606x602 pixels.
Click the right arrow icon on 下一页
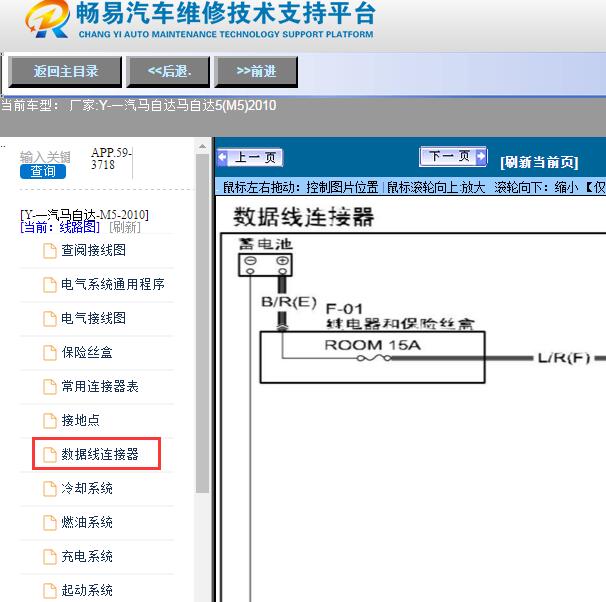481,156
